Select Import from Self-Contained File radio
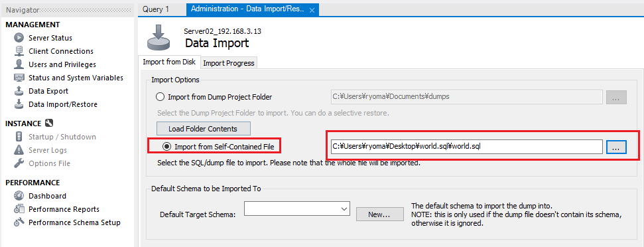Image resolution: width=644 pixels, height=247 pixels. click(167, 146)
